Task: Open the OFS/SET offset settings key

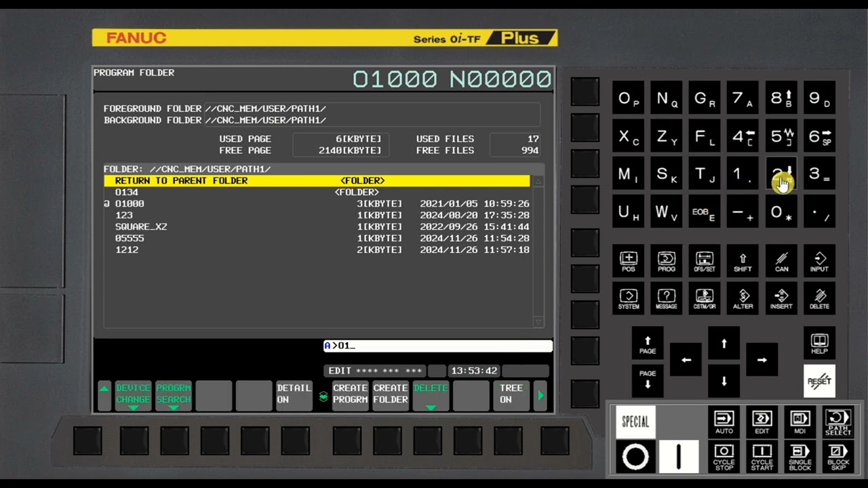Action: (x=705, y=262)
